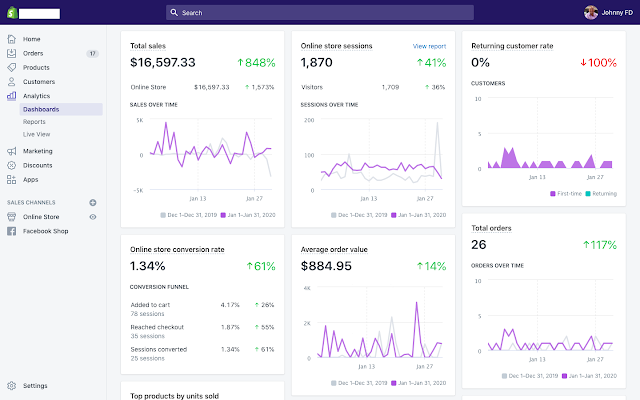Click the Apps grid icon
Viewport: 640px width, 400px height.
tap(11, 180)
